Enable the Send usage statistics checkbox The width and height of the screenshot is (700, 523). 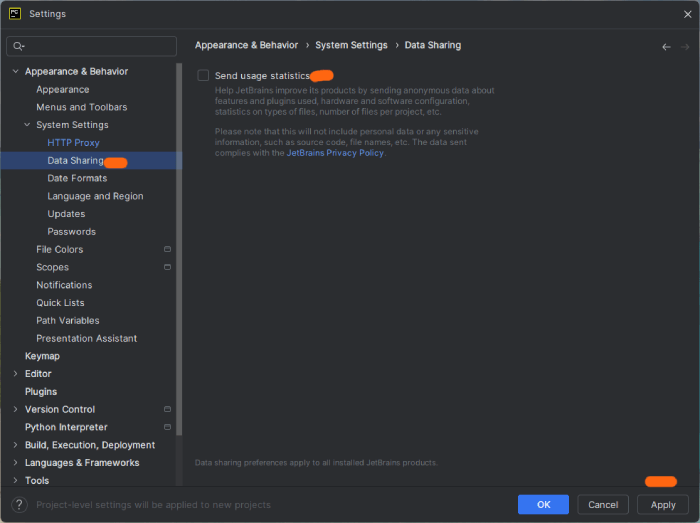204,76
